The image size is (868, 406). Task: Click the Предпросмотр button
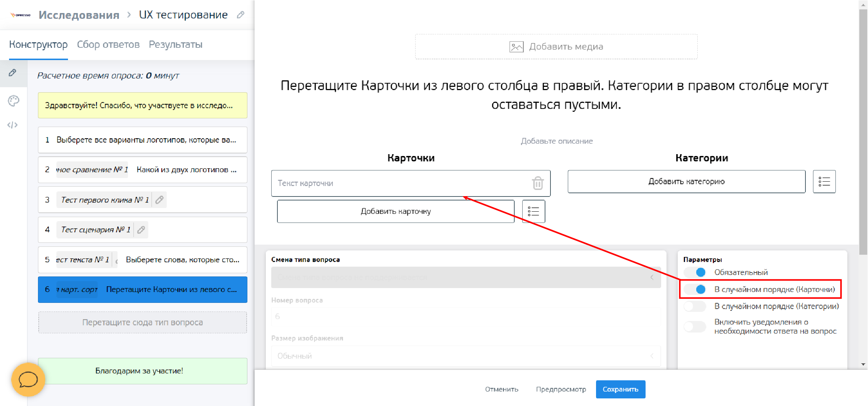[x=561, y=389]
